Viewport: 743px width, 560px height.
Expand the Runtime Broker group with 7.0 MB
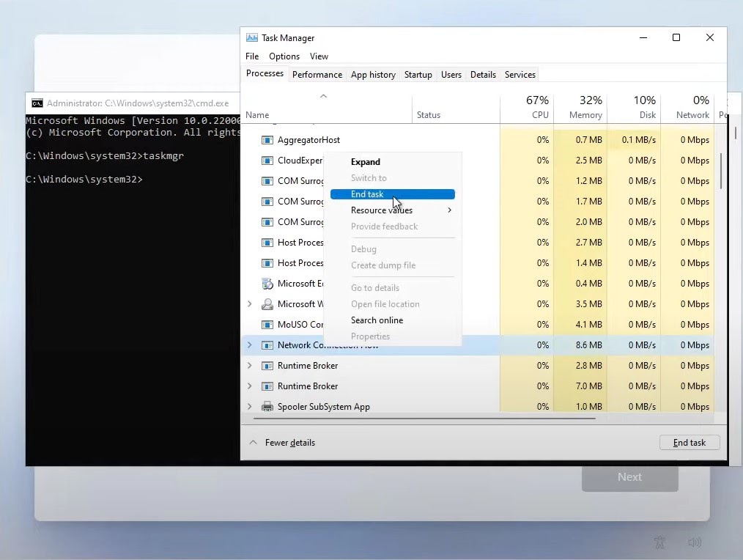click(250, 386)
